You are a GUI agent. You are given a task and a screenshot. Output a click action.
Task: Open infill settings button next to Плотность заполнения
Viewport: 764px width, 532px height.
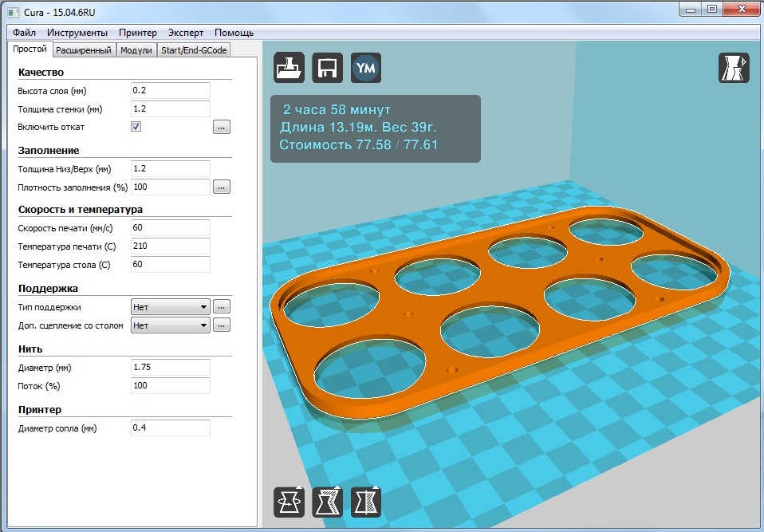(x=221, y=187)
